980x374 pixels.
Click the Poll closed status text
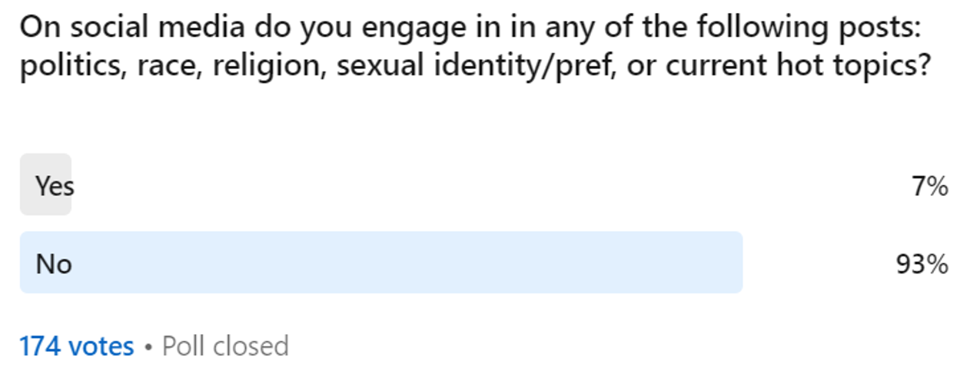point(225,346)
